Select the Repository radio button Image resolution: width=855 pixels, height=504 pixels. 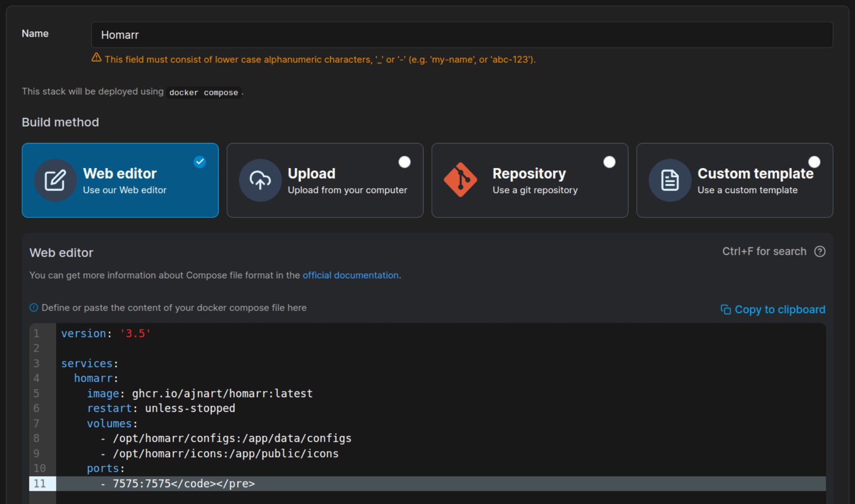click(609, 162)
